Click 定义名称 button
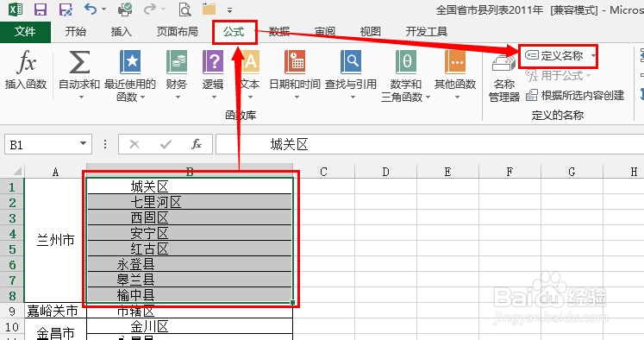The image size is (644, 340). pos(554,55)
